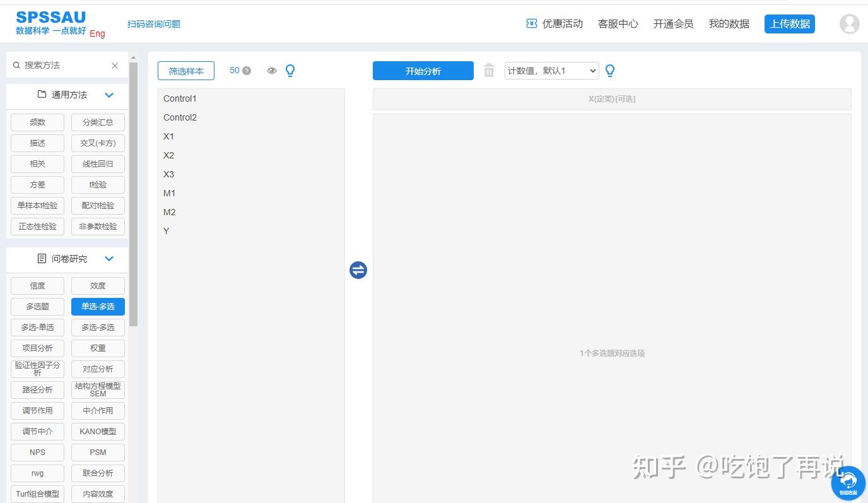The image size is (868, 503).
Task: Click the coupon icon beside 优惠活动
Action: click(531, 23)
